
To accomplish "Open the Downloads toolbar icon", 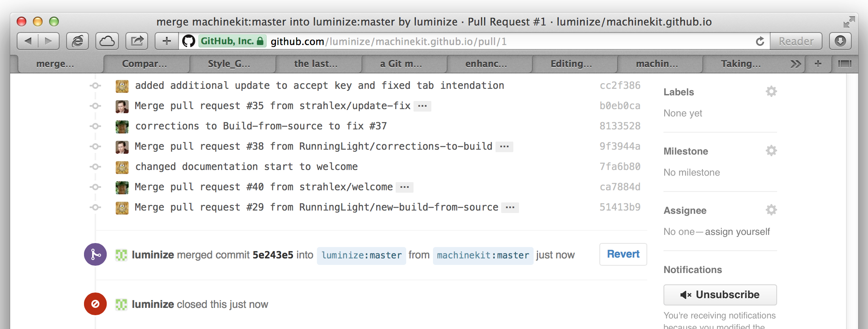I will click(840, 41).
